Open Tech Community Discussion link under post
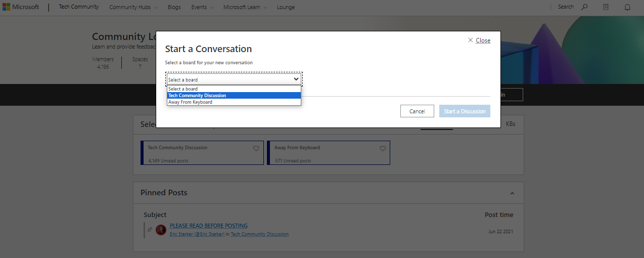Viewport: 644px width, 258px height. tap(260, 234)
